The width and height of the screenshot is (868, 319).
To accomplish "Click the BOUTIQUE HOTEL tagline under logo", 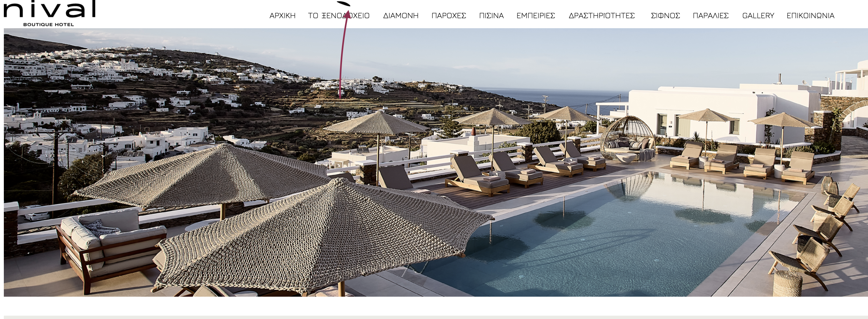I will (49, 25).
